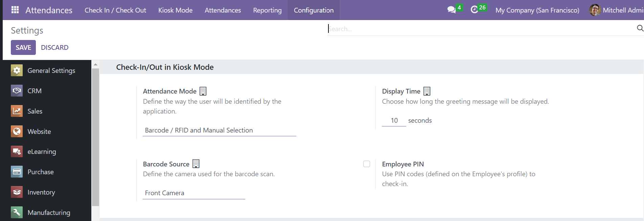Click the SAVE button
The height and width of the screenshot is (221, 644).
(x=23, y=47)
